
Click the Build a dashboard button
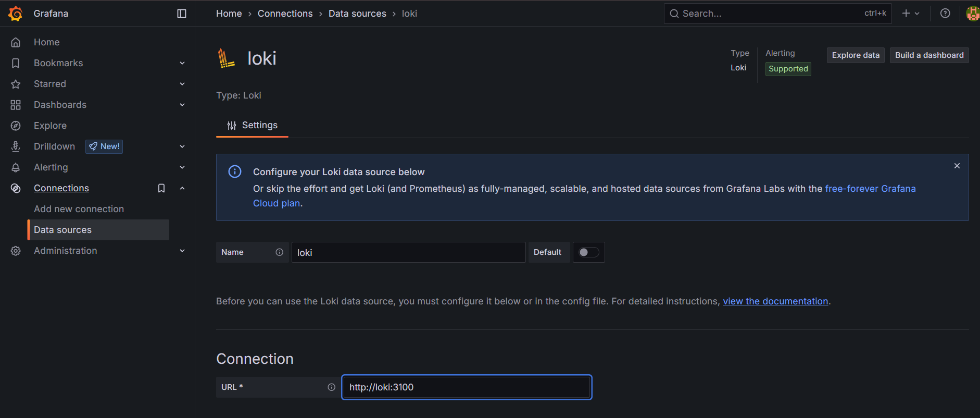tap(929, 55)
